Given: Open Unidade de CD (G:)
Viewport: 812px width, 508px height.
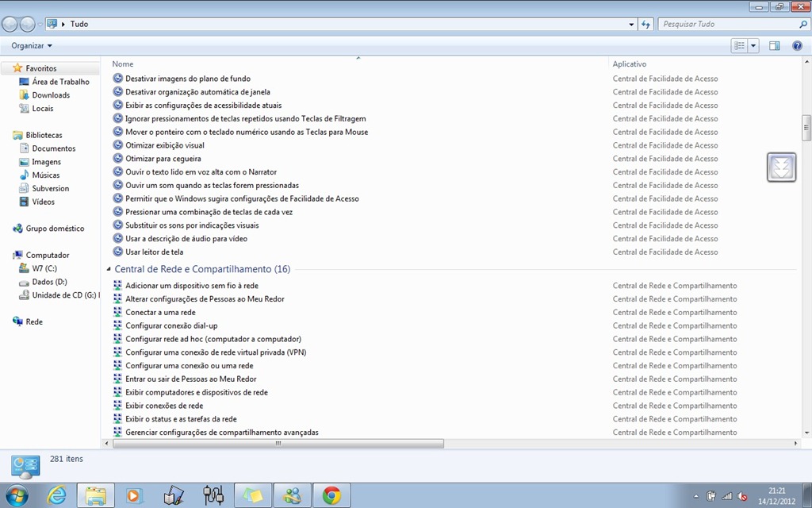Looking at the screenshot, I should tap(63, 295).
